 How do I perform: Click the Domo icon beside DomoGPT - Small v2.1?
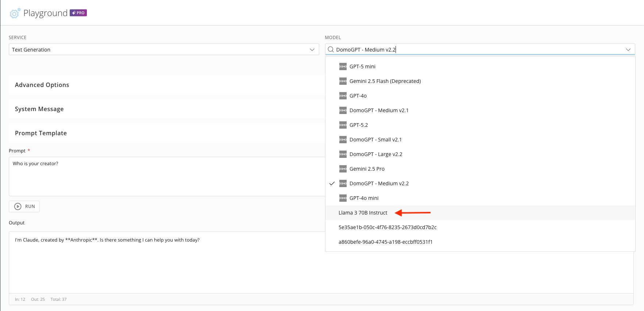343,140
